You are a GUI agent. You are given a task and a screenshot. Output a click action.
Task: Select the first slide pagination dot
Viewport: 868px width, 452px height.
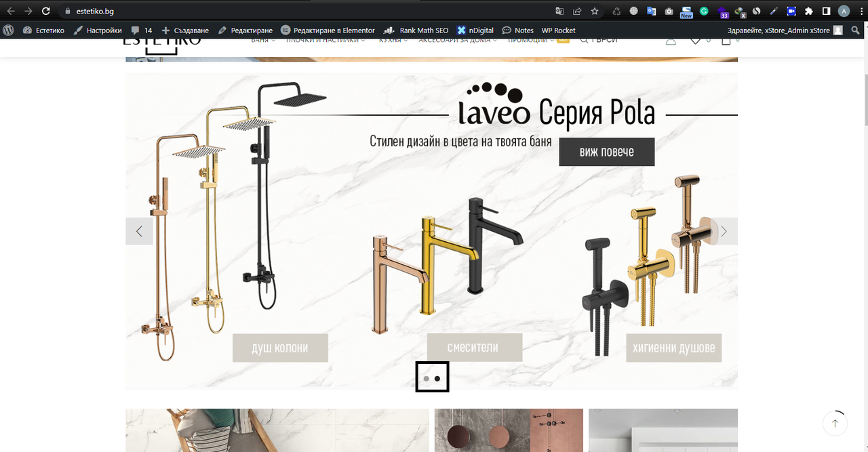[426, 379]
